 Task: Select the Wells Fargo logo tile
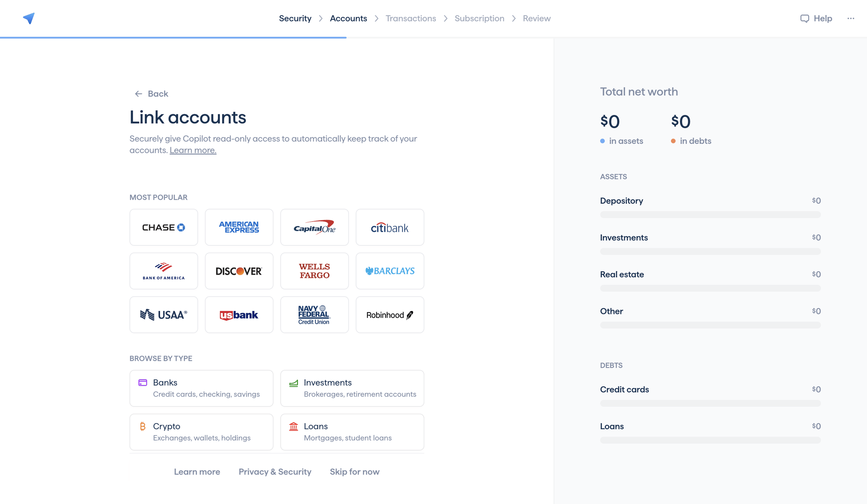(x=315, y=271)
